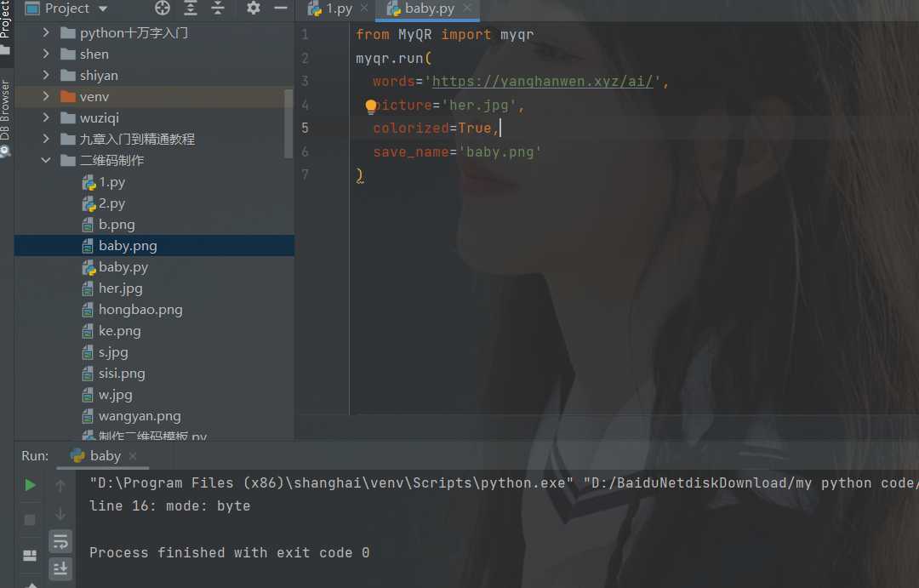Select ke.png file in tree

[x=120, y=331]
